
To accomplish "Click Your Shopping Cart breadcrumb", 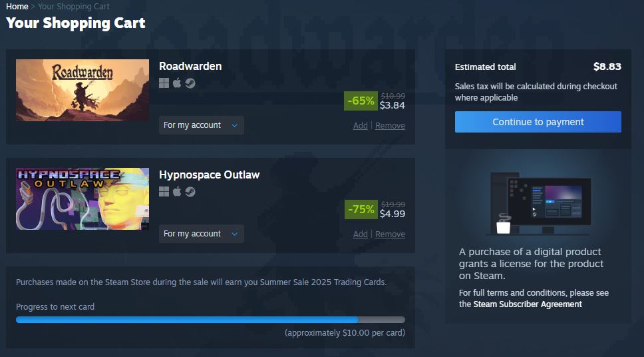I will pyautogui.click(x=74, y=7).
